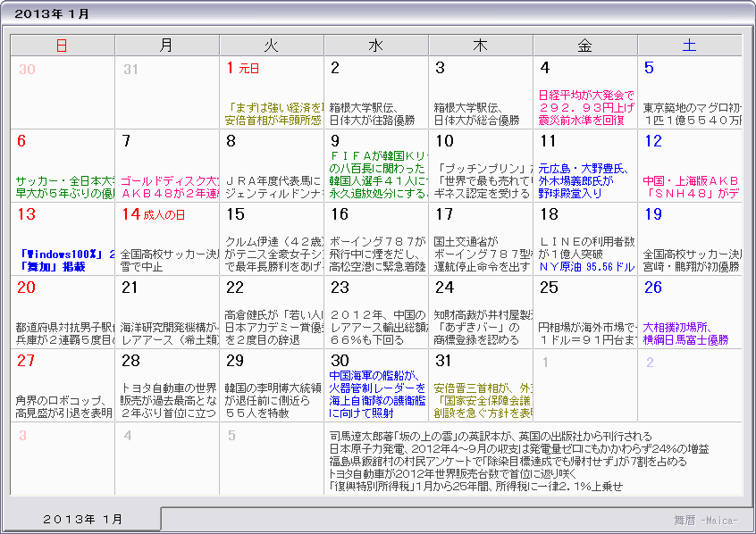The image size is (756, 534).
Task: Open the January 9 FIFAが韓国 entry
Action: coord(379,175)
